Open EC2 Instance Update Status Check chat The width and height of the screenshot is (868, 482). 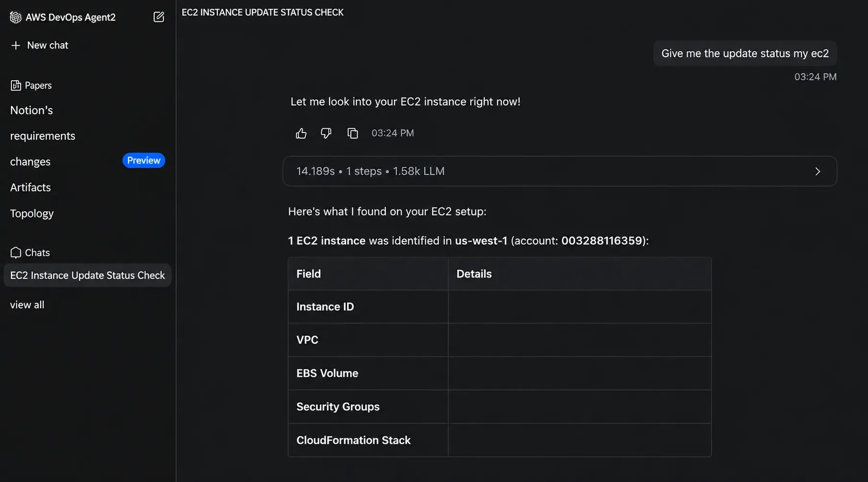[87, 275]
